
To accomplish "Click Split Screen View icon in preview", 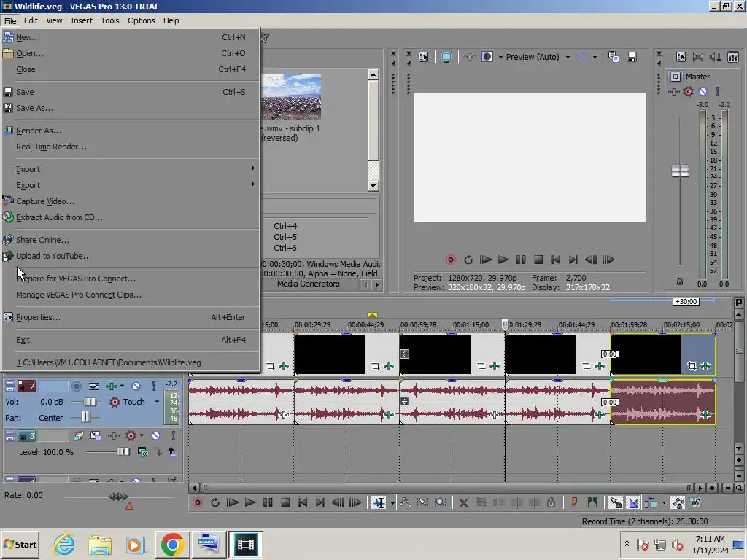I will tap(487, 57).
